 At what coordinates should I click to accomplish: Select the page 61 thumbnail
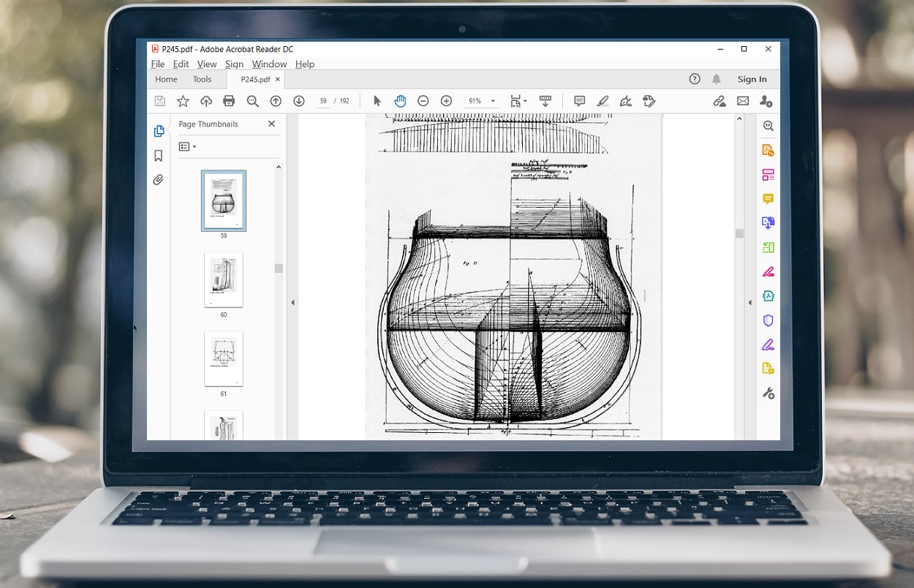(x=223, y=358)
